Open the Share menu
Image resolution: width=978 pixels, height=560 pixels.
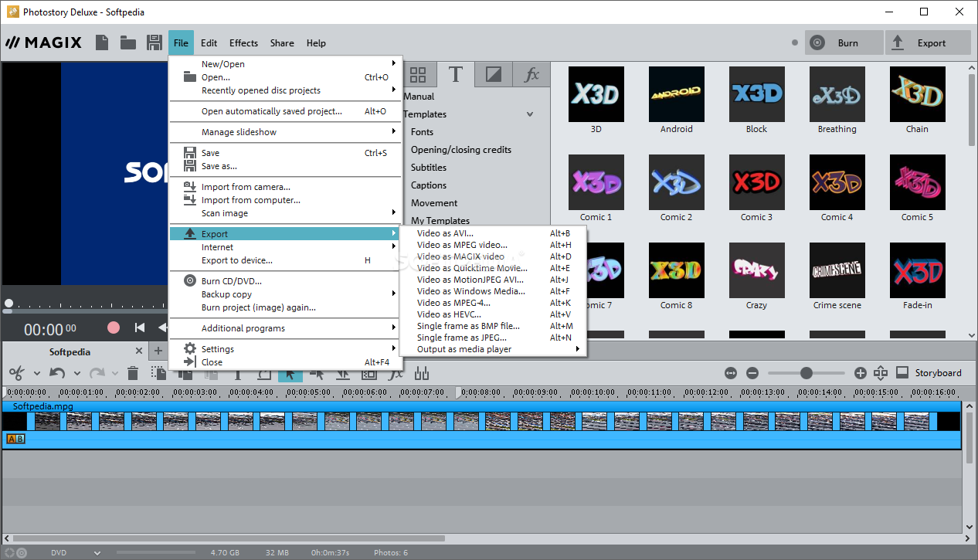tap(282, 43)
